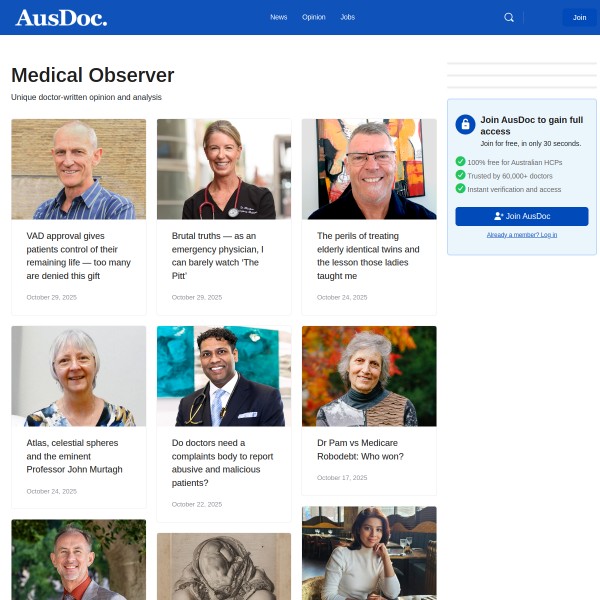The height and width of the screenshot is (600, 600).
Task: Click the blue padlock access icon
Action: click(x=465, y=124)
